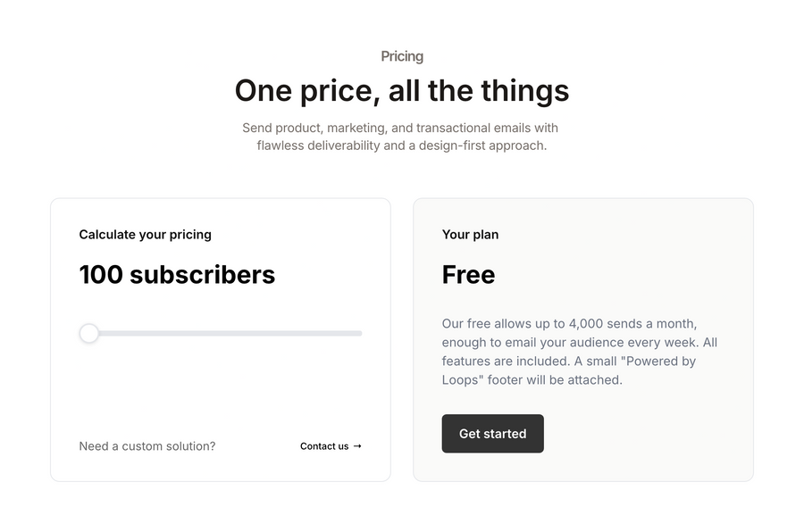This screenshot has height=532, width=804.
Task: Click the Calculate your pricing heading
Action: point(145,234)
